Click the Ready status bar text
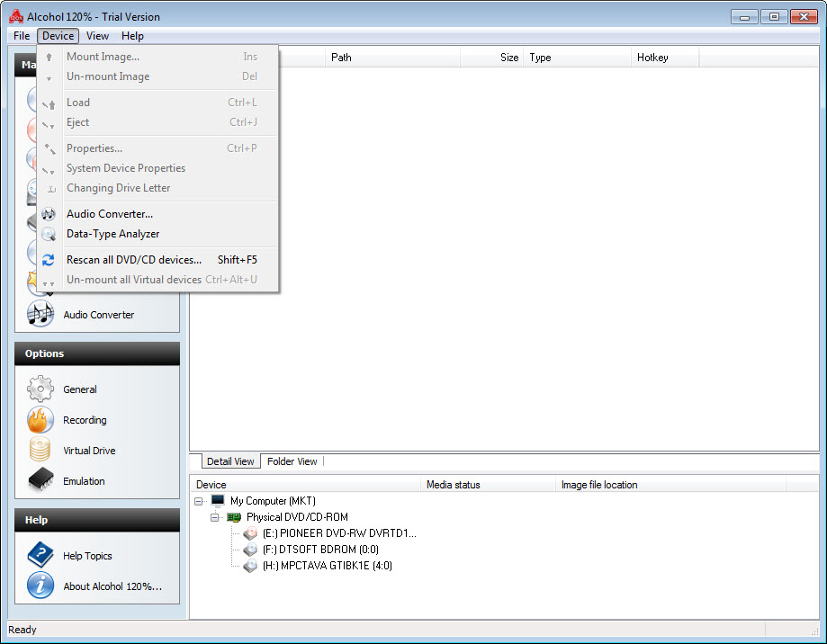Viewport: 827px width, 644px height. [x=22, y=630]
